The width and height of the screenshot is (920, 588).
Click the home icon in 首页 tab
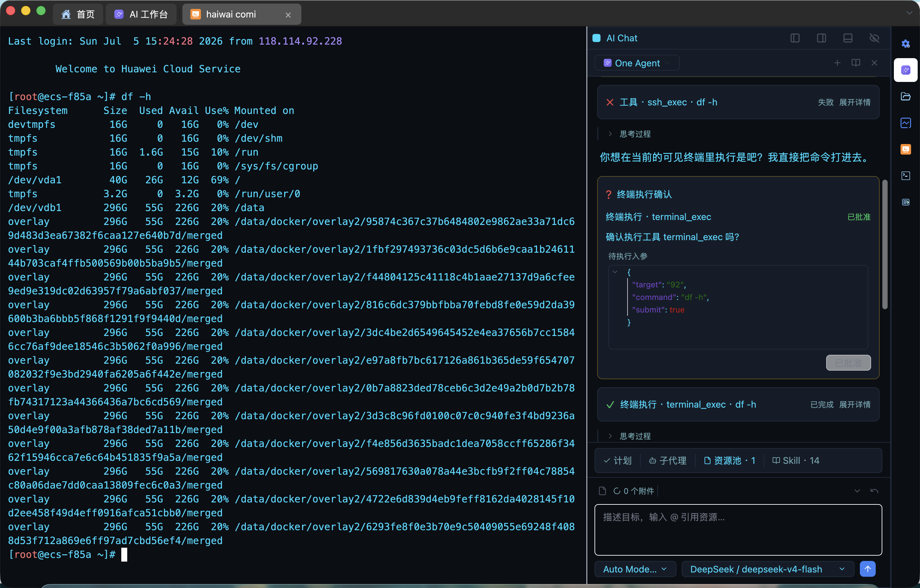(x=66, y=15)
